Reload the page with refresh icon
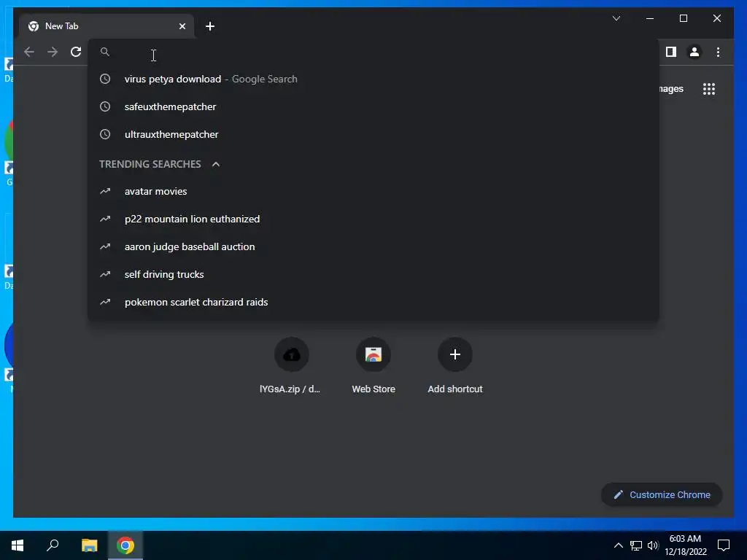Image resolution: width=747 pixels, height=560 pixels. point(76,52)
